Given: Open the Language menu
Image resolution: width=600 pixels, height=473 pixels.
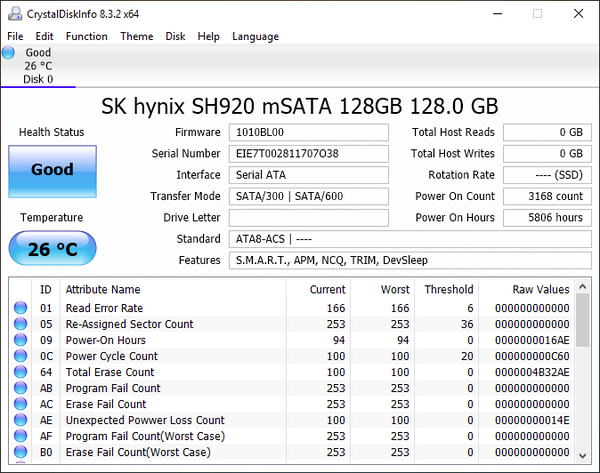Looking at the screenshot, I should 256,36.
